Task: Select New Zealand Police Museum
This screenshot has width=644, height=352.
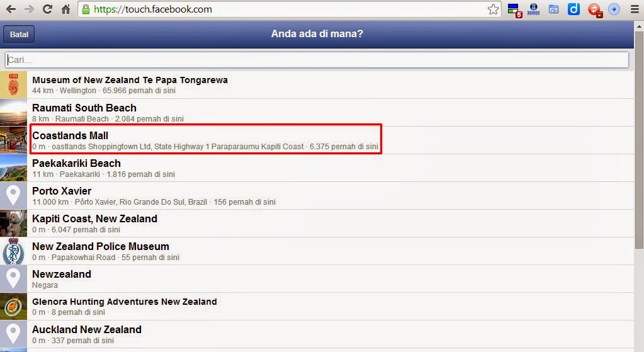Action: 317,251
